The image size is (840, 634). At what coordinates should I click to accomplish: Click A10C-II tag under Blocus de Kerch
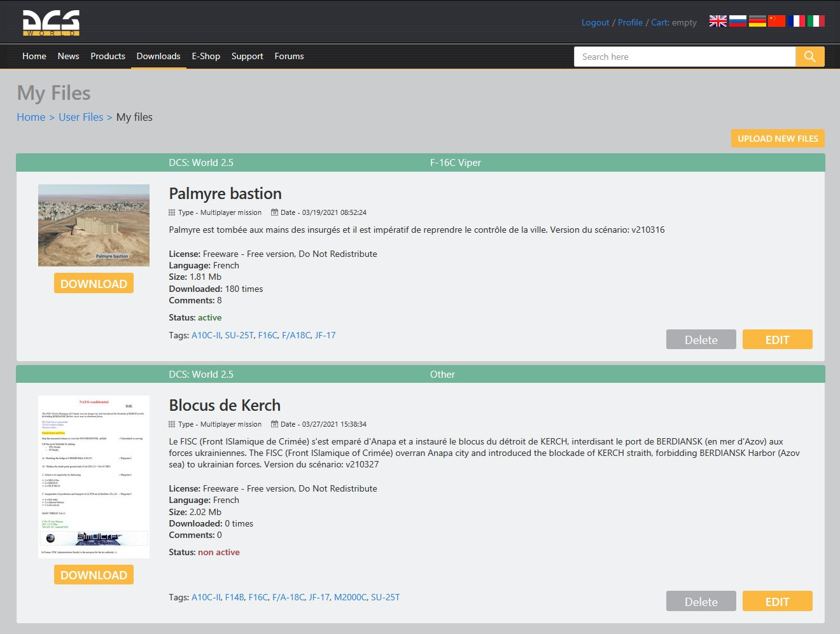[206, 597]
